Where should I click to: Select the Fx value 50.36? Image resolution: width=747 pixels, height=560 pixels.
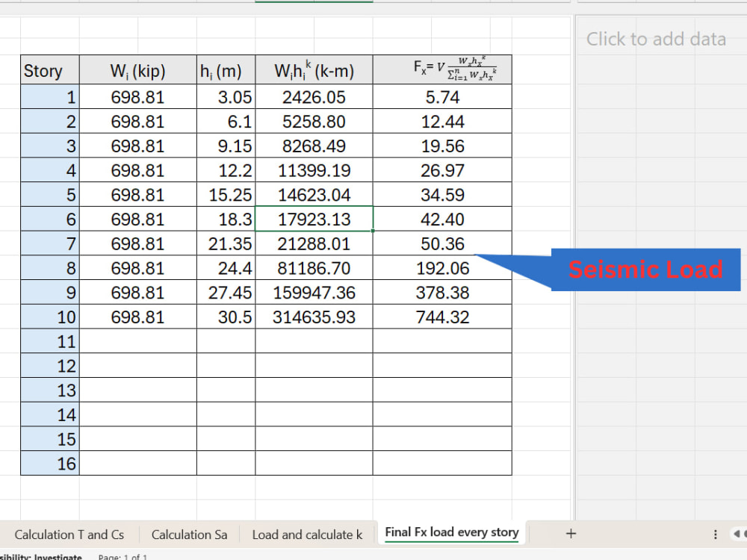(442, 244)
